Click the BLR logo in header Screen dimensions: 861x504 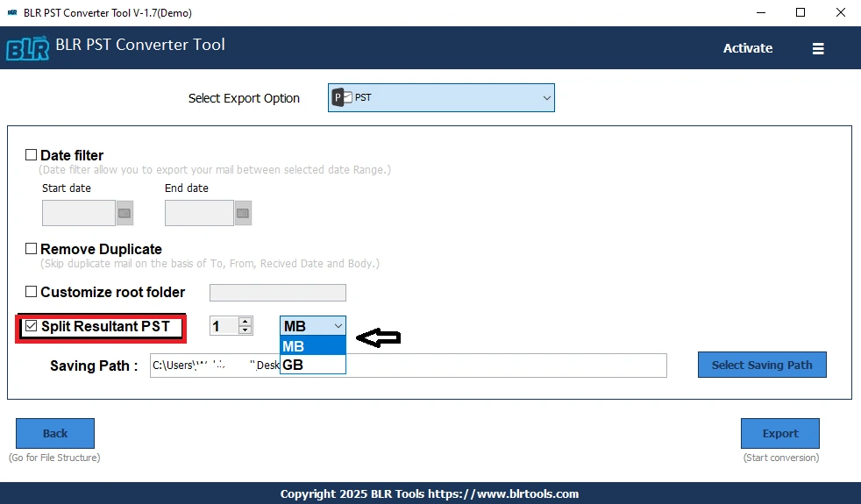pyautogui.click(x=27, y=48)
